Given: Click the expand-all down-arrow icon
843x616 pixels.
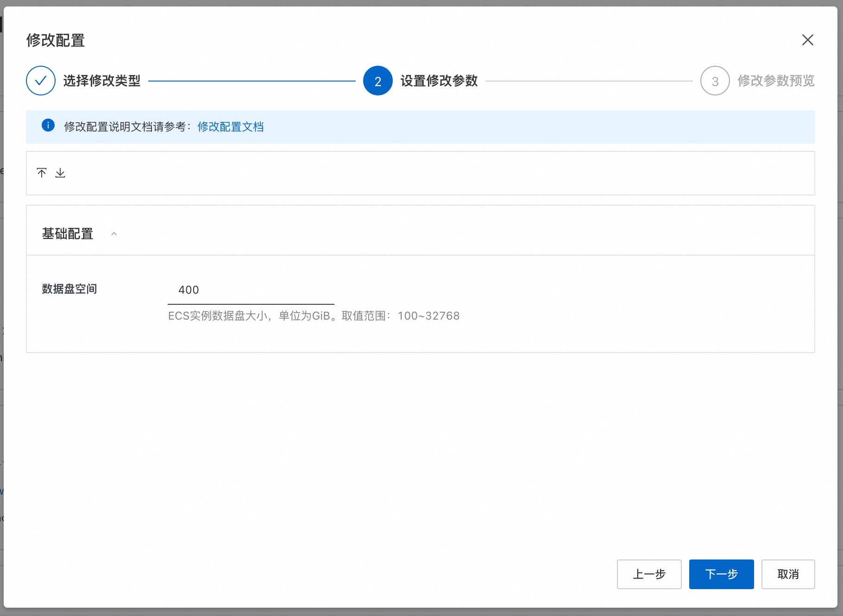Looking at the screenshot, I should click(60, 173).
